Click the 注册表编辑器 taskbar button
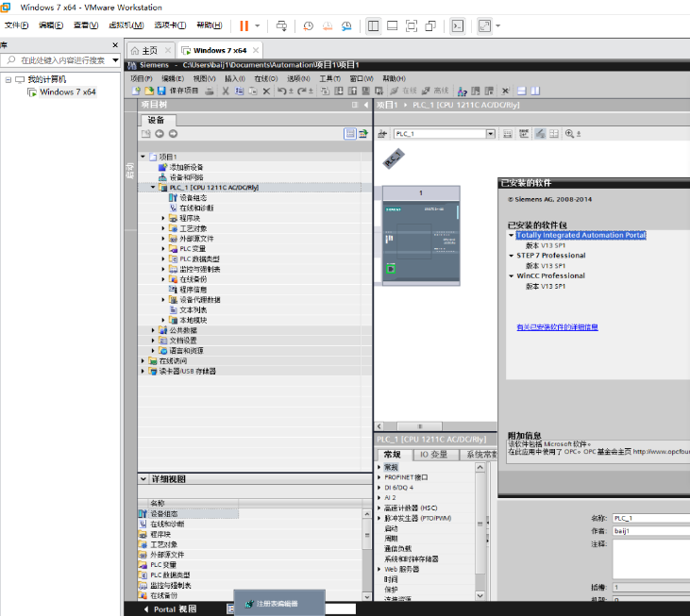 tap(279, 604)
